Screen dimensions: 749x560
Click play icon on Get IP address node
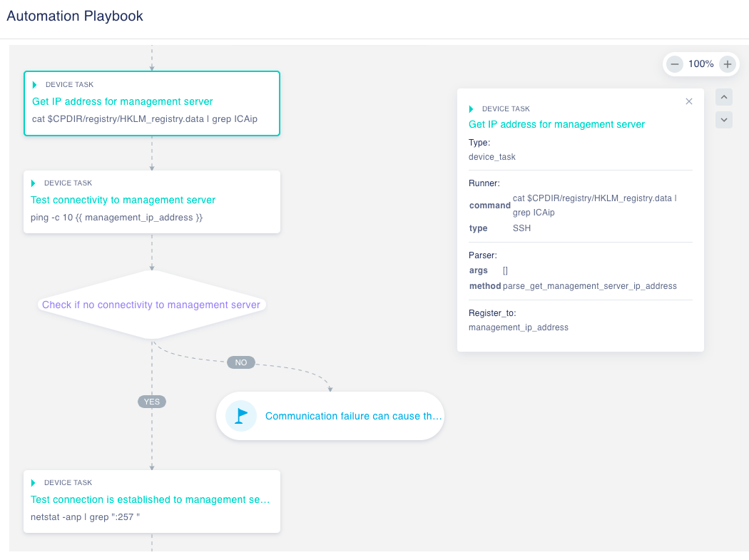(x=35, y=85)
